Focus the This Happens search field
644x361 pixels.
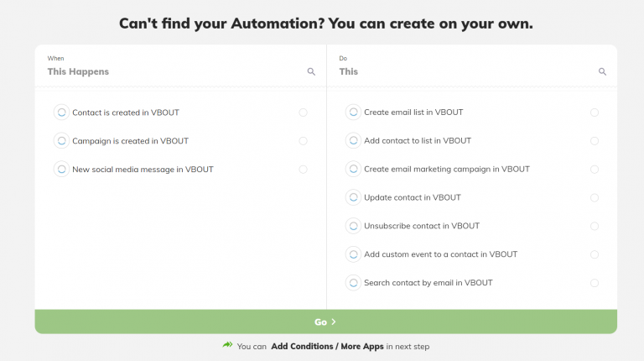point(174,71)
